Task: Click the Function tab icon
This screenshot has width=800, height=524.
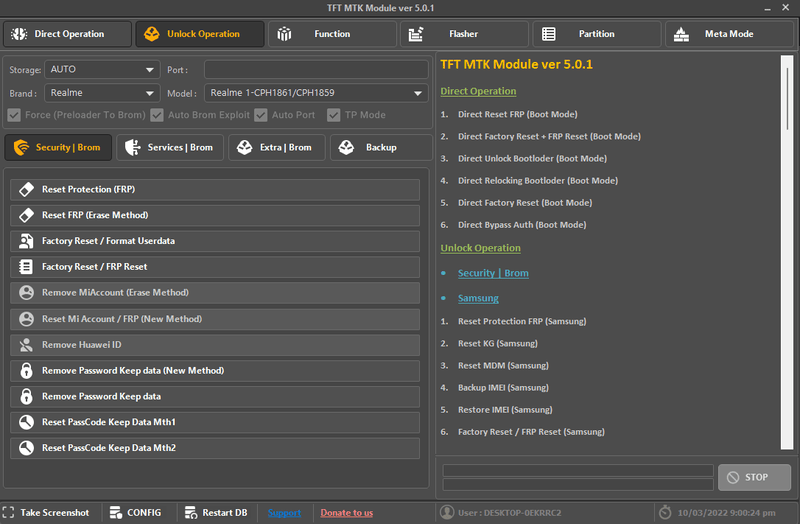Action: 284,34
